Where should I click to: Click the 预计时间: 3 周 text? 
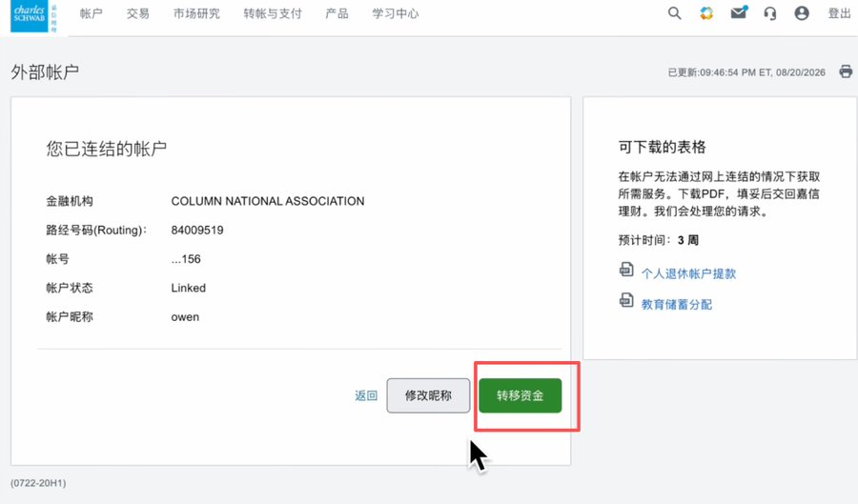658,240
